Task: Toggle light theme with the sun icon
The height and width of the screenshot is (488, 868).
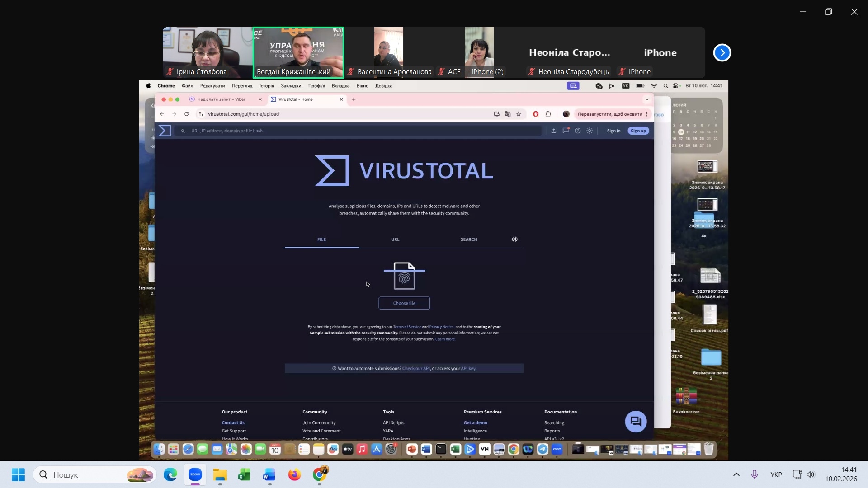Action: point(590,131)
